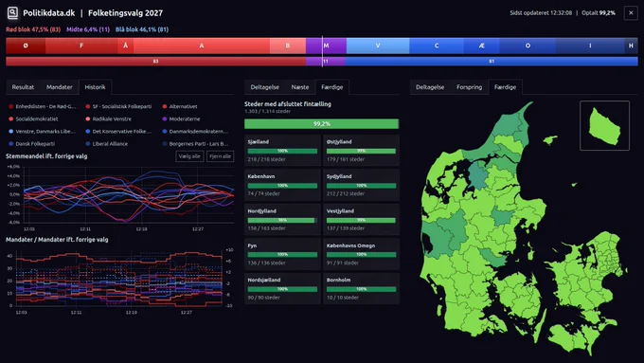
Task: Click the Vælg alle button
Action: (x=189, y=156)
